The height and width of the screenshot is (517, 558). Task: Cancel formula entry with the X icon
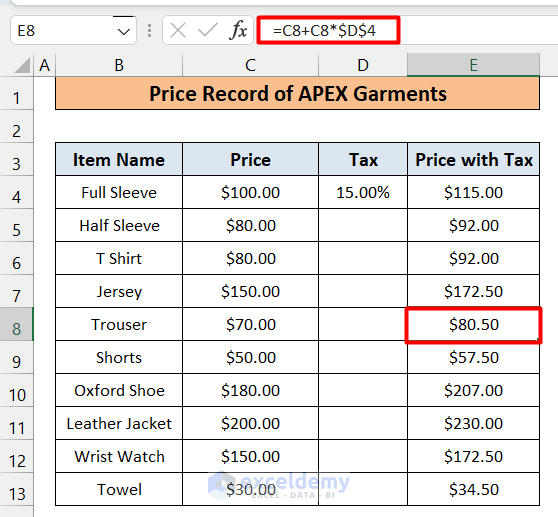[178, 30]
